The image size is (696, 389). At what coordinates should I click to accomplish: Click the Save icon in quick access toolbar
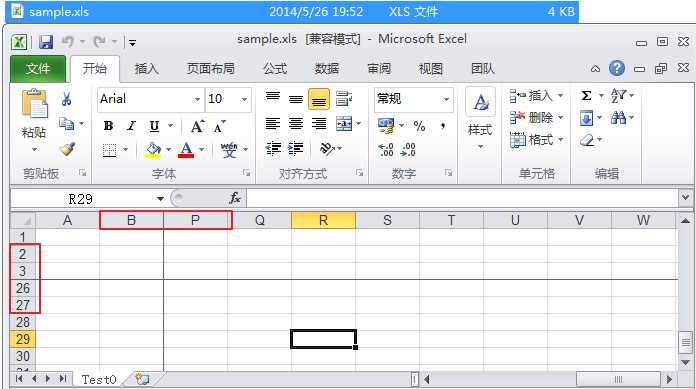pyautogui.click(x=46, y=42)
